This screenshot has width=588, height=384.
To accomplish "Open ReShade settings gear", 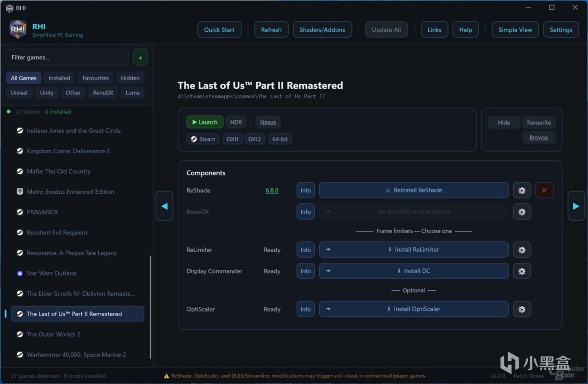I will pos(522,190).
